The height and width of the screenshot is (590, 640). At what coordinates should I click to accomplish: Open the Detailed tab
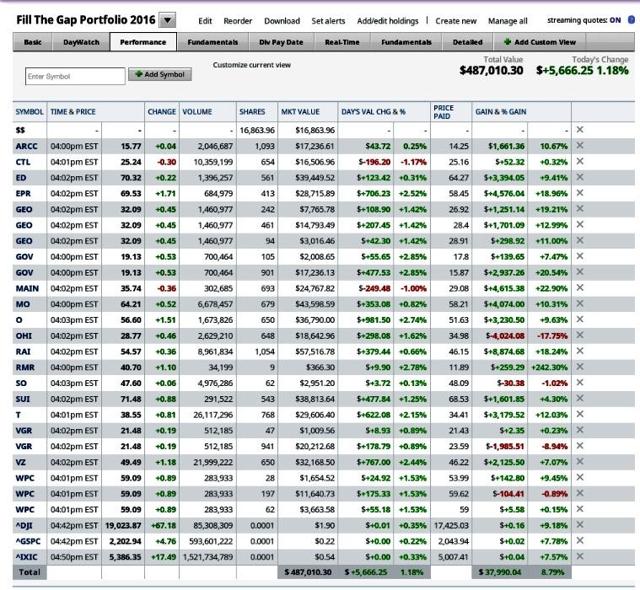click(467, 42)
